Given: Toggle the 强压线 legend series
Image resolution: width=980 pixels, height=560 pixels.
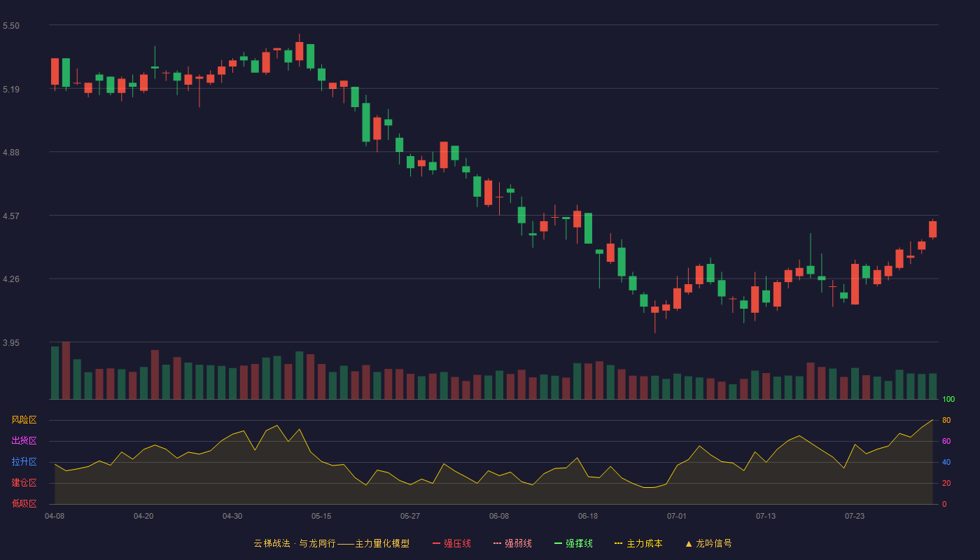Looking at the screenshot, I should [x=451, y=543].
